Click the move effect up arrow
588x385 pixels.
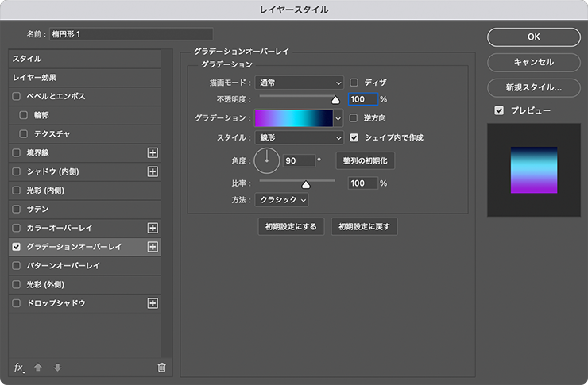(x=38, y=367)
